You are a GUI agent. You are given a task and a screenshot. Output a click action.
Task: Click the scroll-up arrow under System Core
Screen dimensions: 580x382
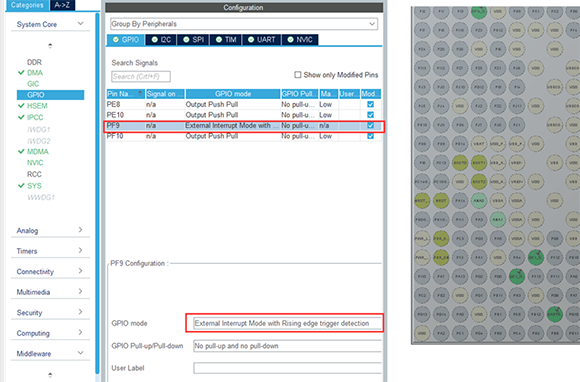click(x=50, y=45)
